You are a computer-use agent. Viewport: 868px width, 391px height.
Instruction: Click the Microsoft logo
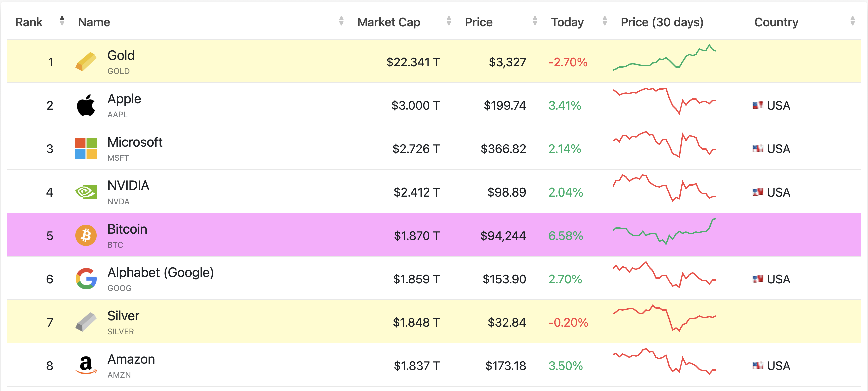coord(86,148)
